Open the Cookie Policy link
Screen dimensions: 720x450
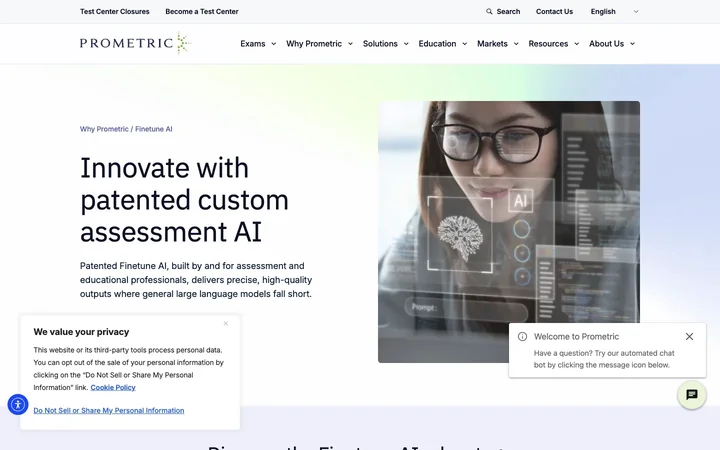click(x=113, y=388)
